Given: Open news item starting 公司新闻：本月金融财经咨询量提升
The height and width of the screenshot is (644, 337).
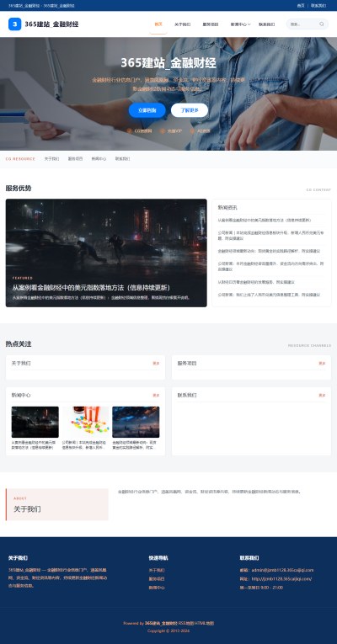Looking at the screenshot, I should 271,267.
